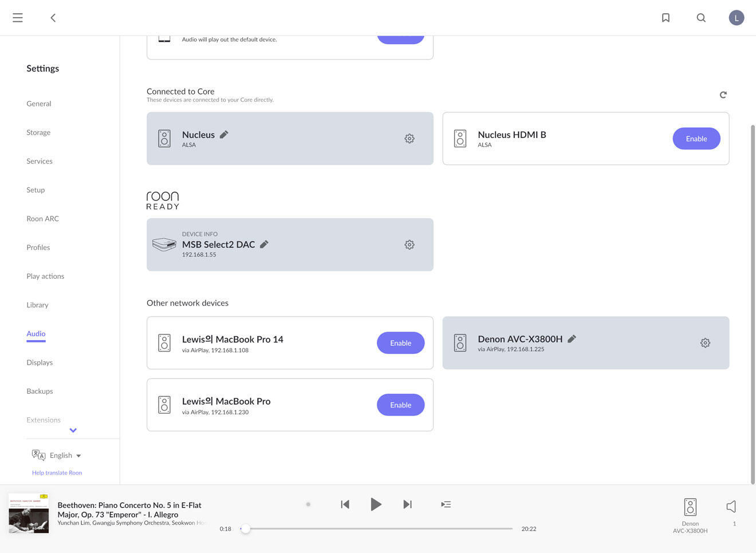Open the English language dropdown
The width and height of the screenshot is (756, 553).
[65, 456]
